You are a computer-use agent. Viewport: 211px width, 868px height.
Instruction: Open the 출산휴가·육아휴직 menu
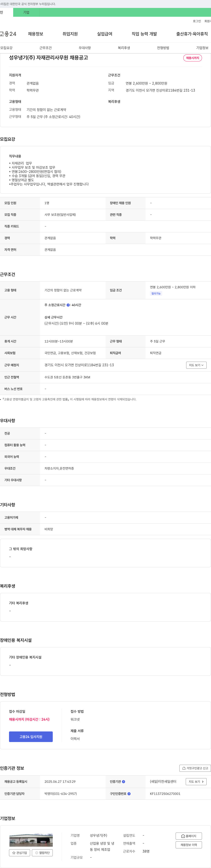[x=192, y=34]
